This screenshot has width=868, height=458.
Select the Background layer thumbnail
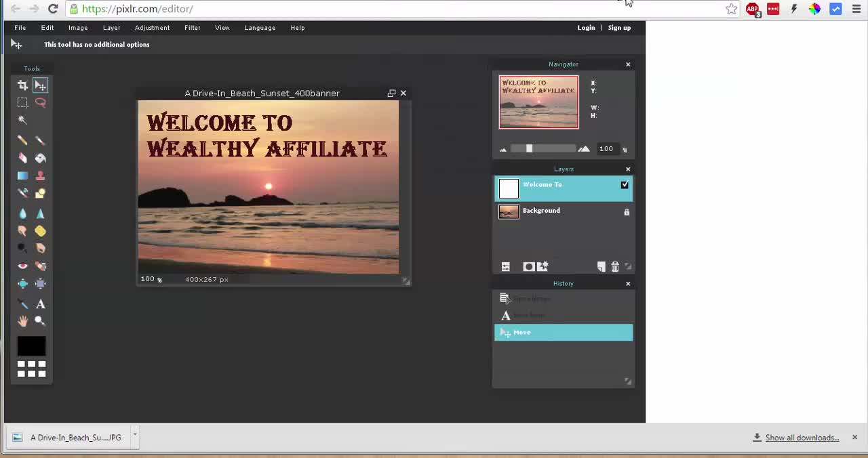click(x=509, y=212)
